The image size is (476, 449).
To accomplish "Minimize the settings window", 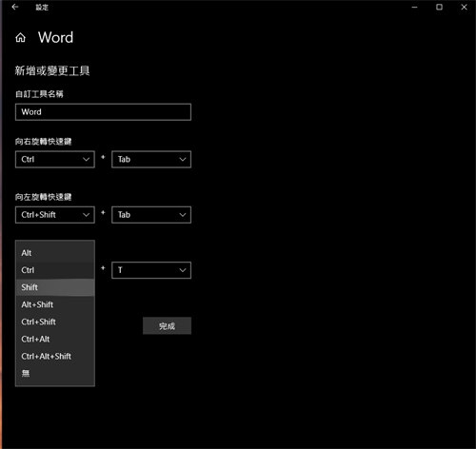I will [x=414, y=7].
